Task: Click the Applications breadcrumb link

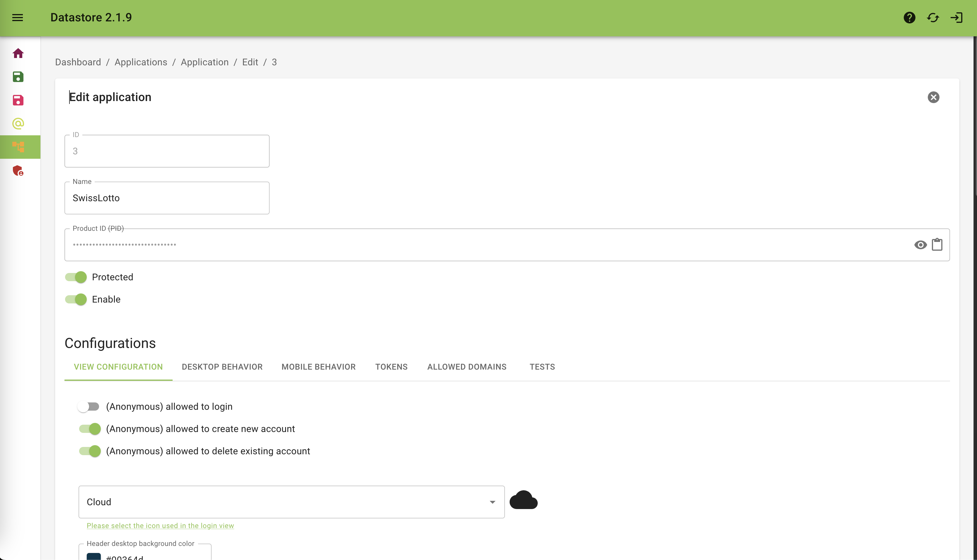Action: tap(141, 62)
